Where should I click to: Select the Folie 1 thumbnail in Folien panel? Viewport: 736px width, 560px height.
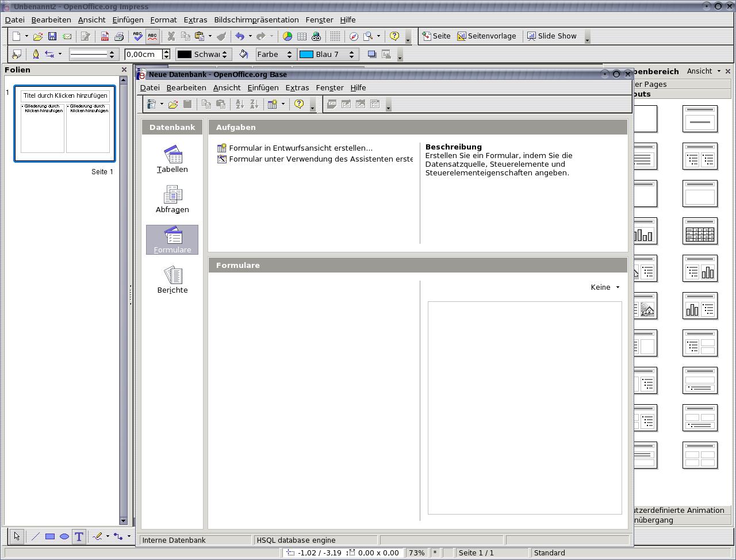(65, 124)
